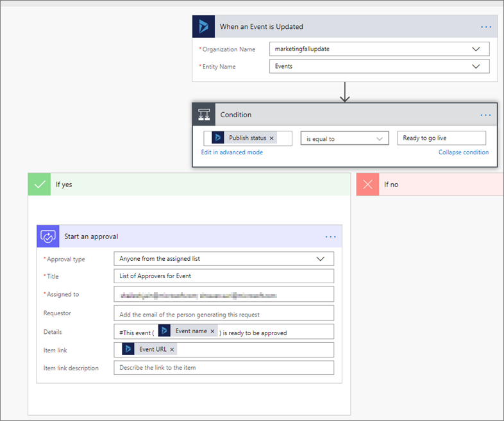Click the Dynamics icon on the Publish status token
Viewport: 504px width, 421px height.
click(x=218, y=138)
